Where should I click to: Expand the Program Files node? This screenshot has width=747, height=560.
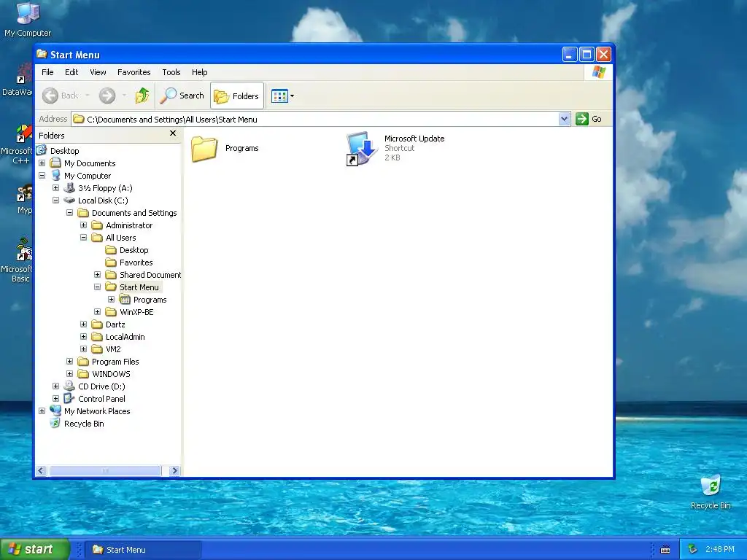(x=69, y=361)
